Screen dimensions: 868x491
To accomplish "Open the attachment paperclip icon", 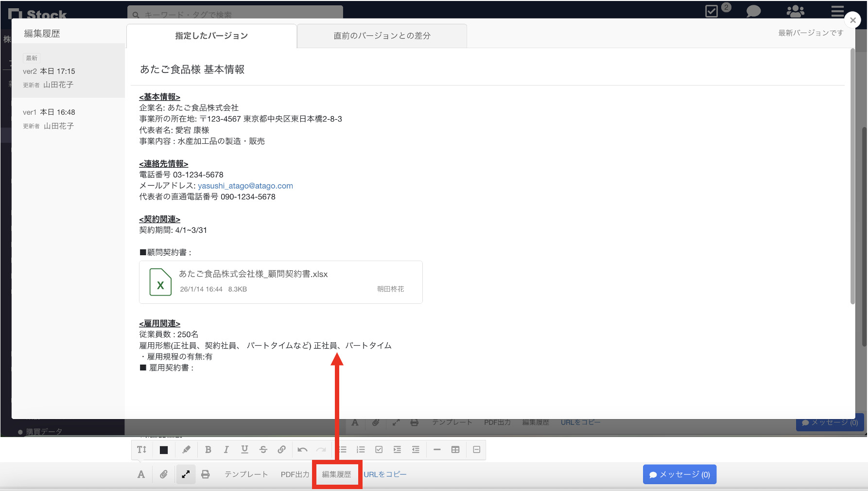I will click(163, 474).
